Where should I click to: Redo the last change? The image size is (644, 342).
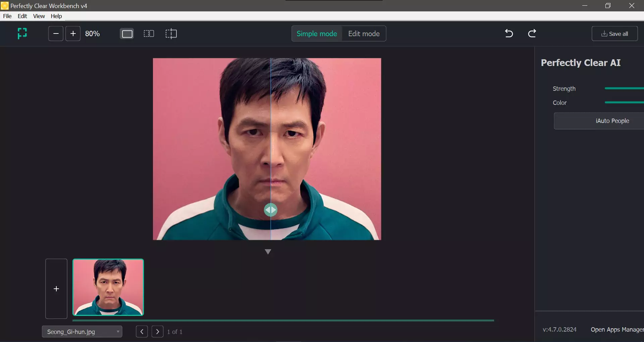coord(532,33)
